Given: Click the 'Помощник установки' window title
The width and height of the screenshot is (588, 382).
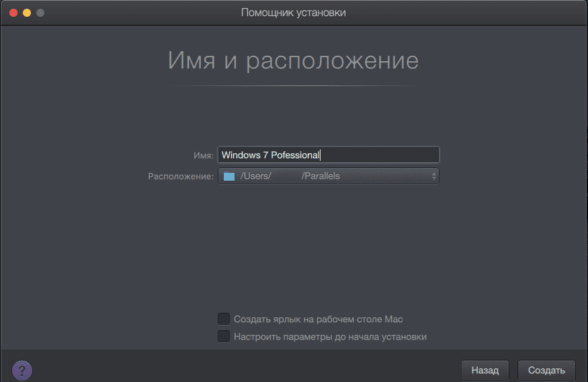Looking at the screenshot, I should (293, 12).
